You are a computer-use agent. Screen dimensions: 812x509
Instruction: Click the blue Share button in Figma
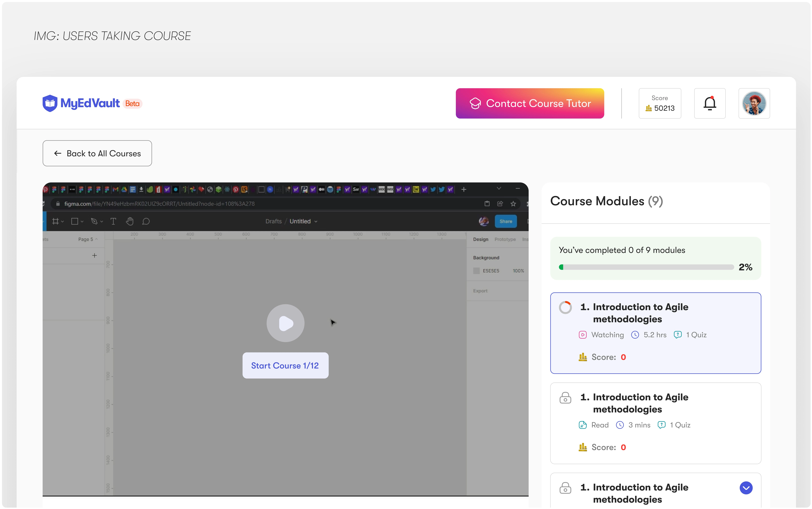(505, 221)
